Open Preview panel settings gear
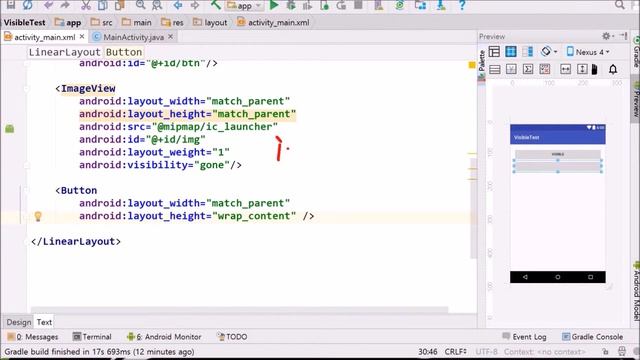The width and height of the screenshot is (640, 360). (x=607, y=36)
